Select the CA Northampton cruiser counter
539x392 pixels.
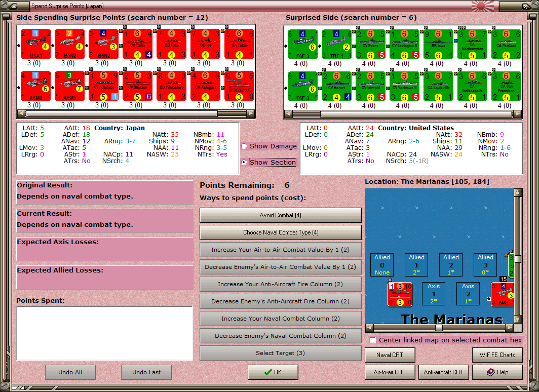[x=472, y=45]
